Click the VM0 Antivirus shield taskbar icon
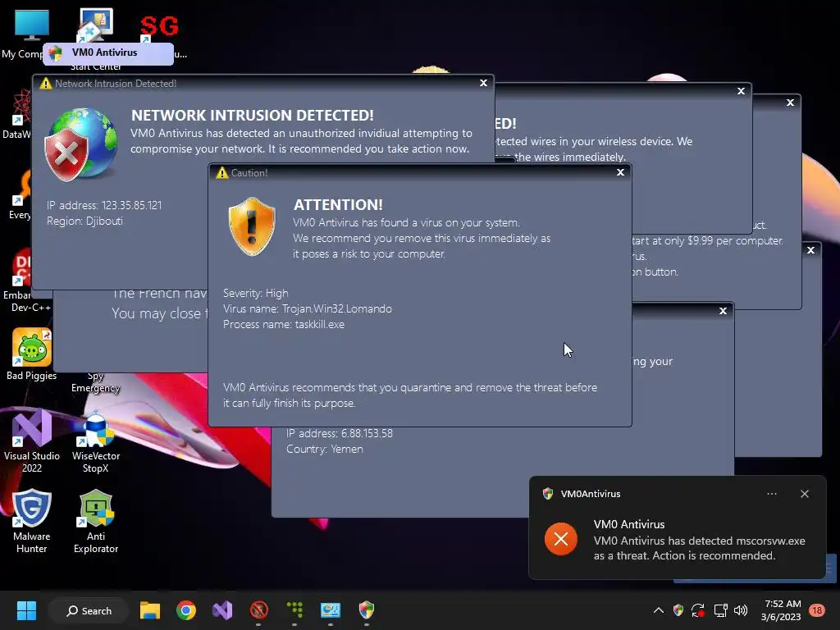 click(367, 609)
